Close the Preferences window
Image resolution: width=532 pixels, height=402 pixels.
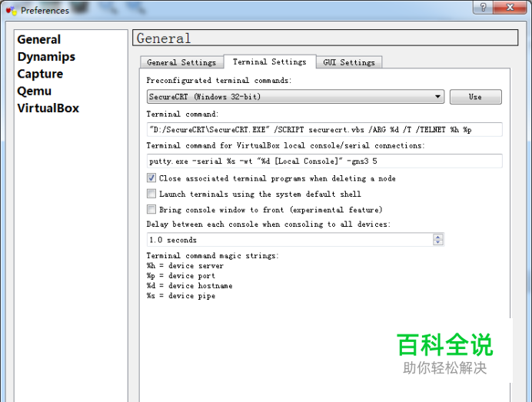[x=510, y=7]
